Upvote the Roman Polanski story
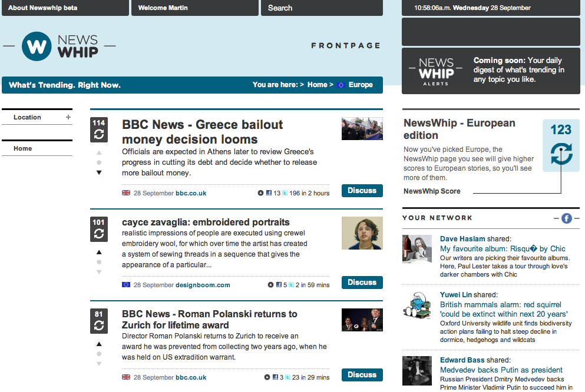 point(99,344)
